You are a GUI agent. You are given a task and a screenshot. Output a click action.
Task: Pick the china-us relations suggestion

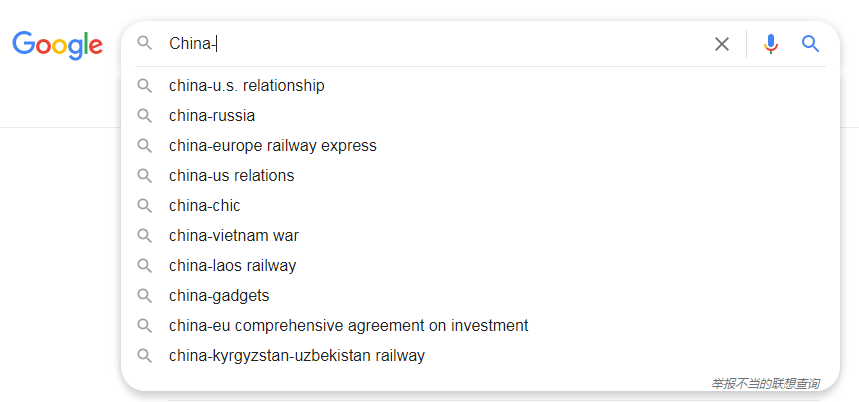232,176
